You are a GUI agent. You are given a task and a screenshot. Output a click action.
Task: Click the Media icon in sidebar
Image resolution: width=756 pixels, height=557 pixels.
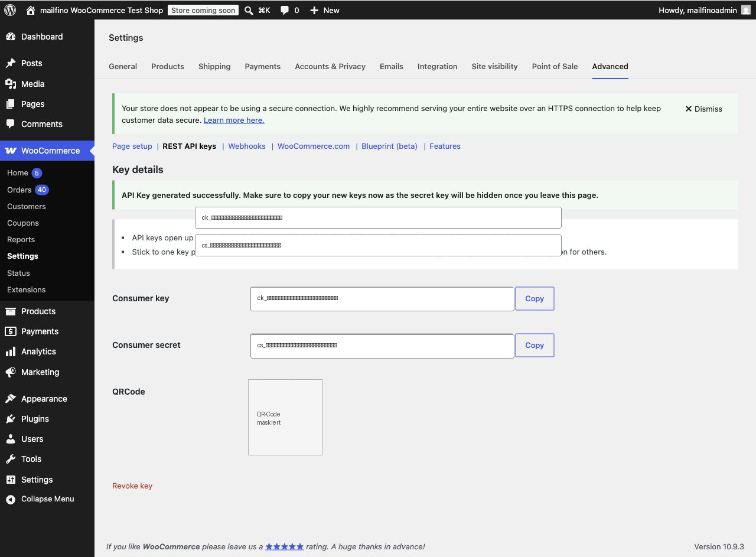(x=11, y=84)
